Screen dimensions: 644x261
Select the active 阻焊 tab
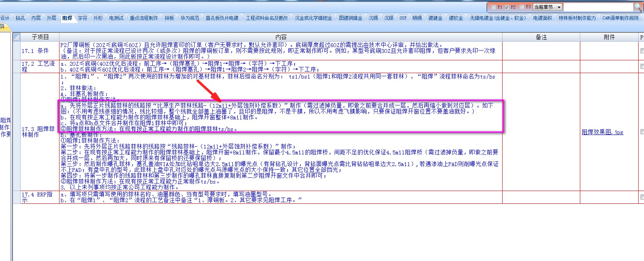pos(67,18)
